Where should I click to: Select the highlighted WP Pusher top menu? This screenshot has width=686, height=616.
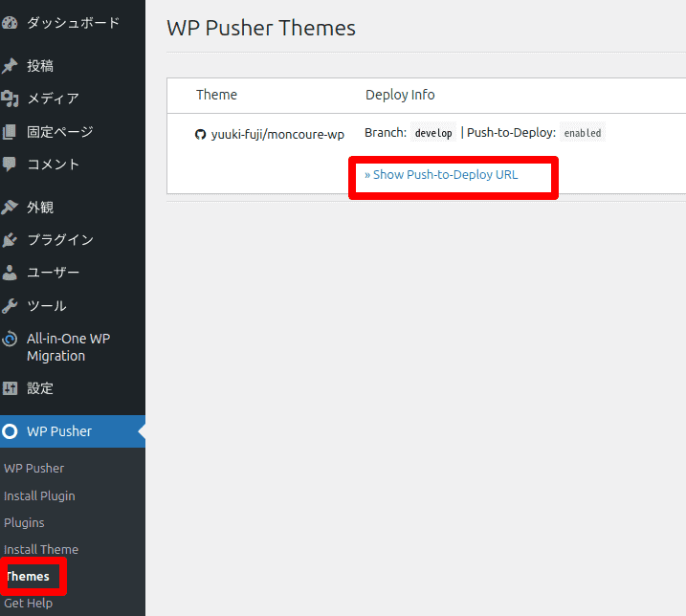pyautogui.click(x=73, y=431)
